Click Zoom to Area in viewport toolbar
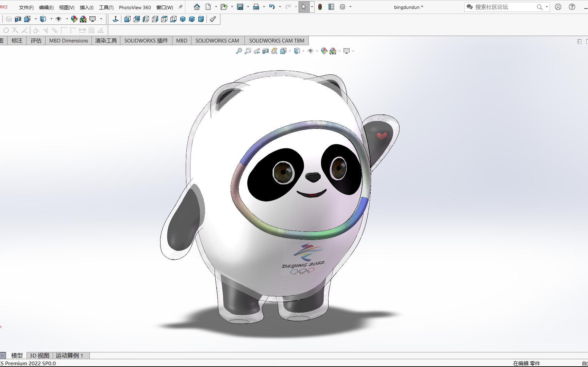Viewport: 588px width, 367px height. (248, 51)
